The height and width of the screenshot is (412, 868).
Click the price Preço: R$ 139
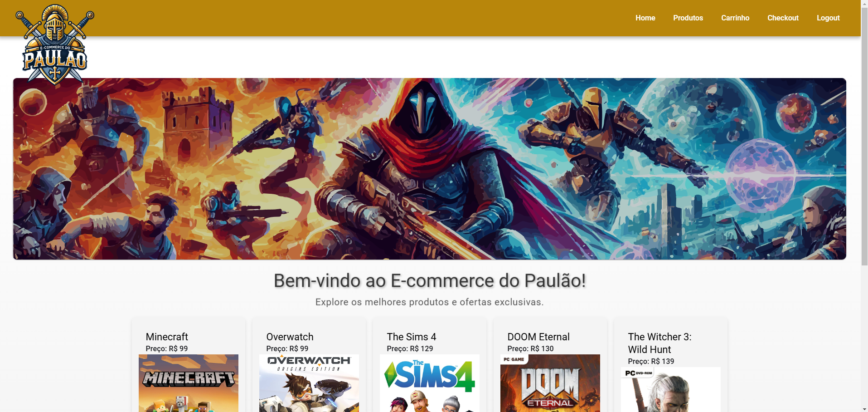point(651,361)
